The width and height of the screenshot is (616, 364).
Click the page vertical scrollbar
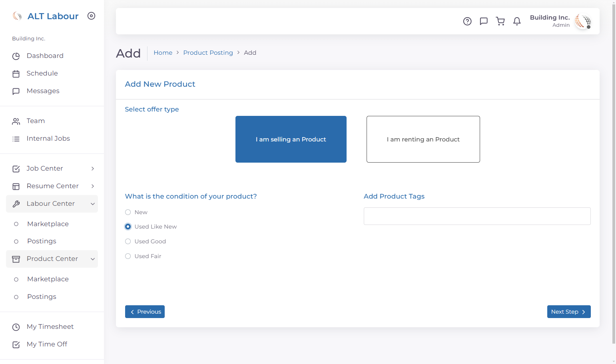614,174
